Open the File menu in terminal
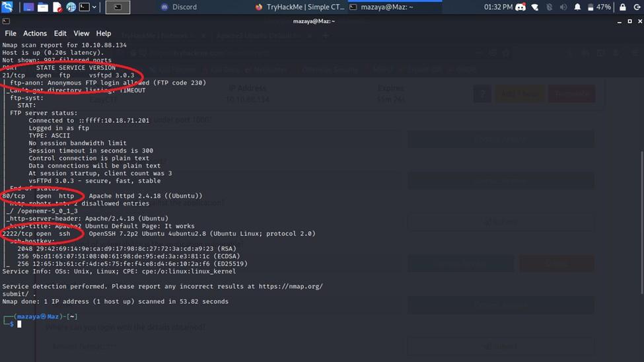This screenshot has height=362, width=644. coord(11,33)
